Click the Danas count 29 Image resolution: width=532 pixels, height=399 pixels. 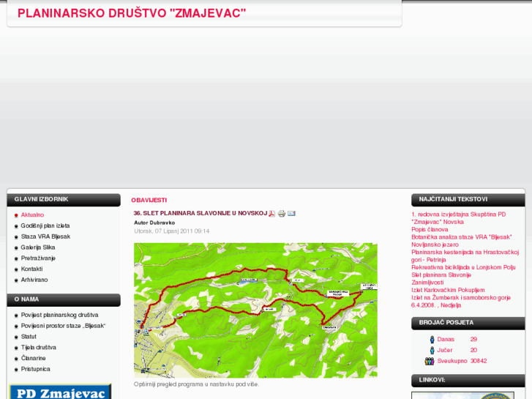click(x=473, y=339)
